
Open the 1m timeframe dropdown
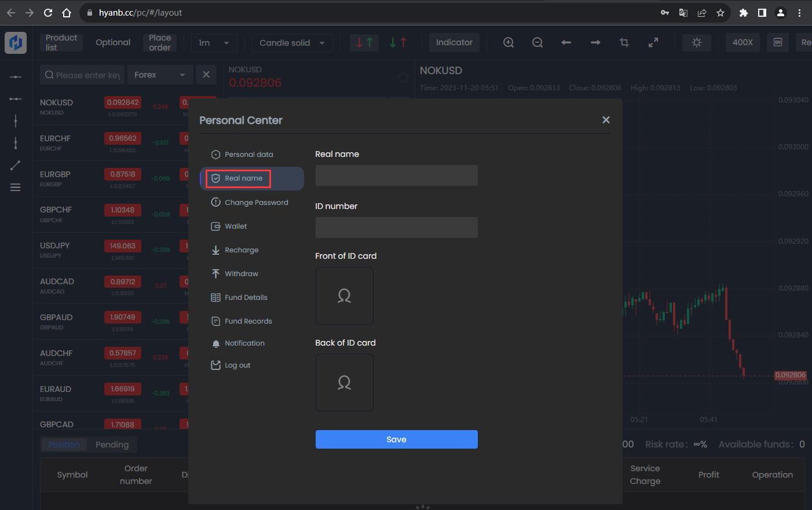[x=214, y=43]
